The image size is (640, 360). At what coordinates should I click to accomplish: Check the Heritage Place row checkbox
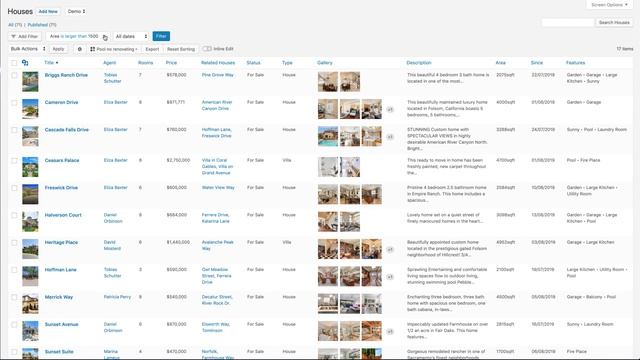tap(14, 242)
